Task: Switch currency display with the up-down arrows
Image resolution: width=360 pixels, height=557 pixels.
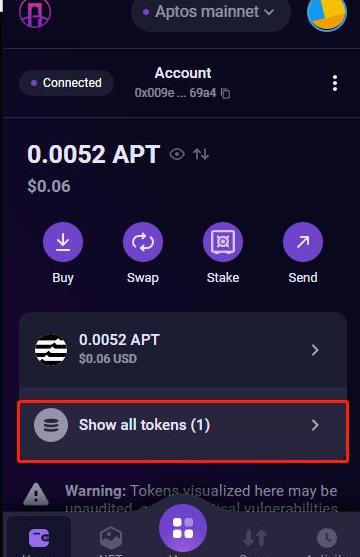Action: [x=201, y=154]
